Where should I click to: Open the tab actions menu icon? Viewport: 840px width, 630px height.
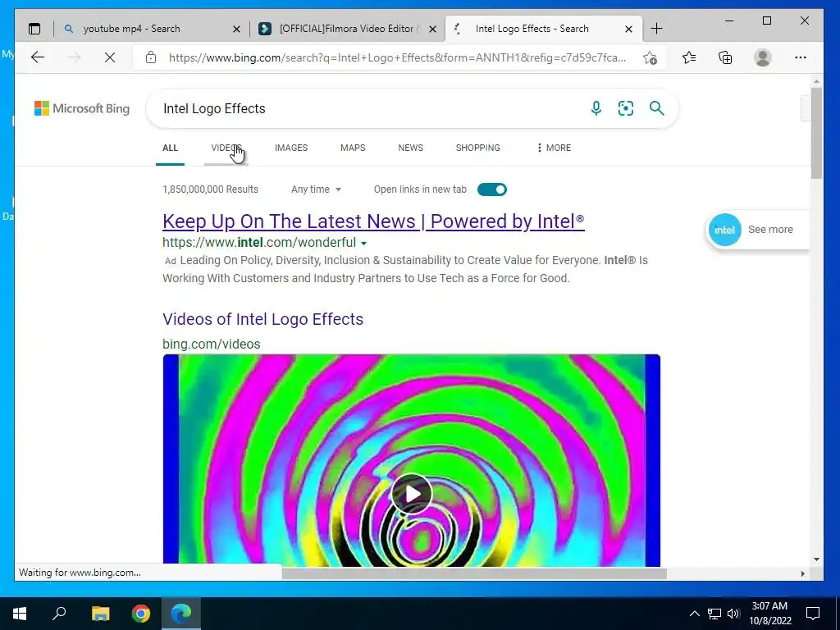(34, 29)
